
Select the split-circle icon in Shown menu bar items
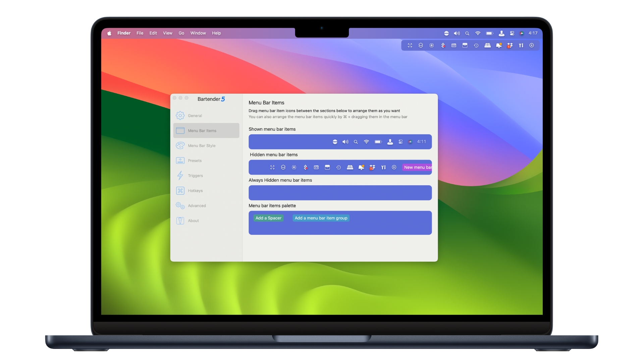(x=335, y=142)
